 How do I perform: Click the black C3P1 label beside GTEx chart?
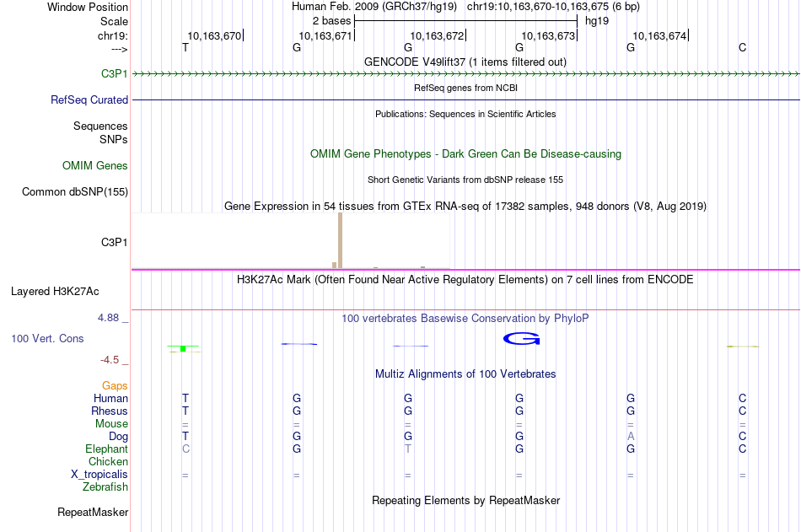(x=115, y=242)
